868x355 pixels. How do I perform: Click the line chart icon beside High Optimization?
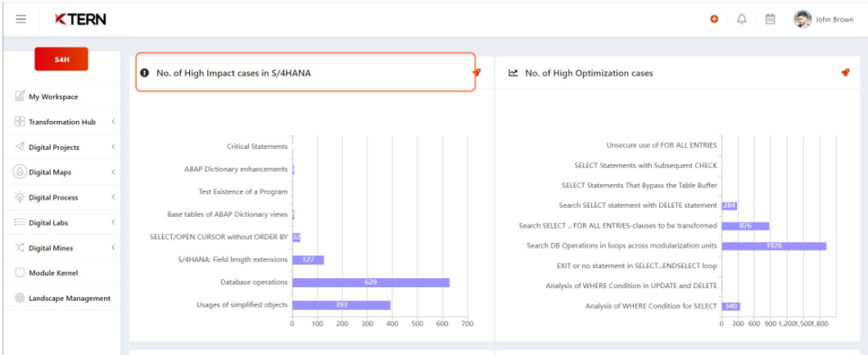pyautogui.click(x=513, y=73)
